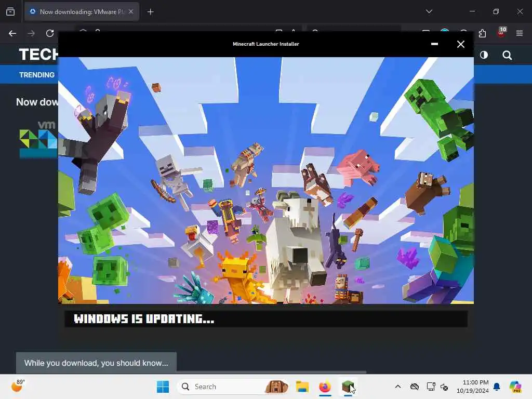Reload the page in Firefox
Viewport: 532px width, 399px height.
pyautogui.click(x=50, y=33)
